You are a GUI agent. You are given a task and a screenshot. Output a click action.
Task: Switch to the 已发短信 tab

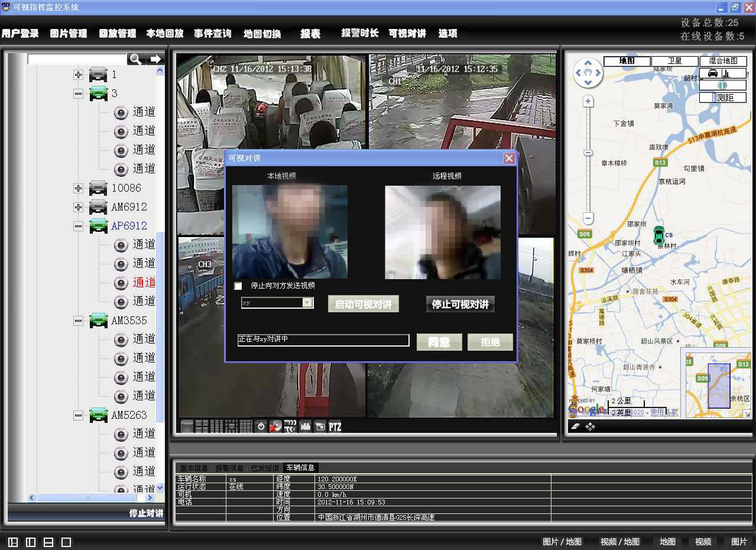click(x=265, y=468)
